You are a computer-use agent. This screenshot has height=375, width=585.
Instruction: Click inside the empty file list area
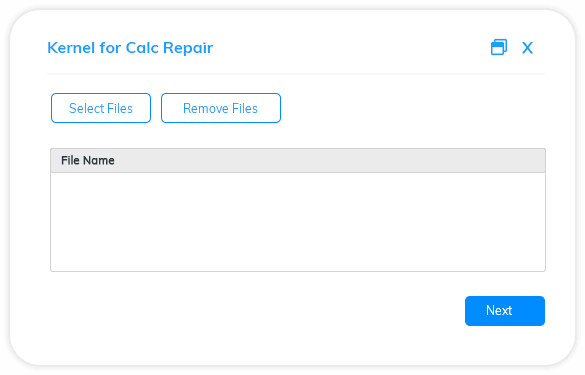(x=298, y=222)
